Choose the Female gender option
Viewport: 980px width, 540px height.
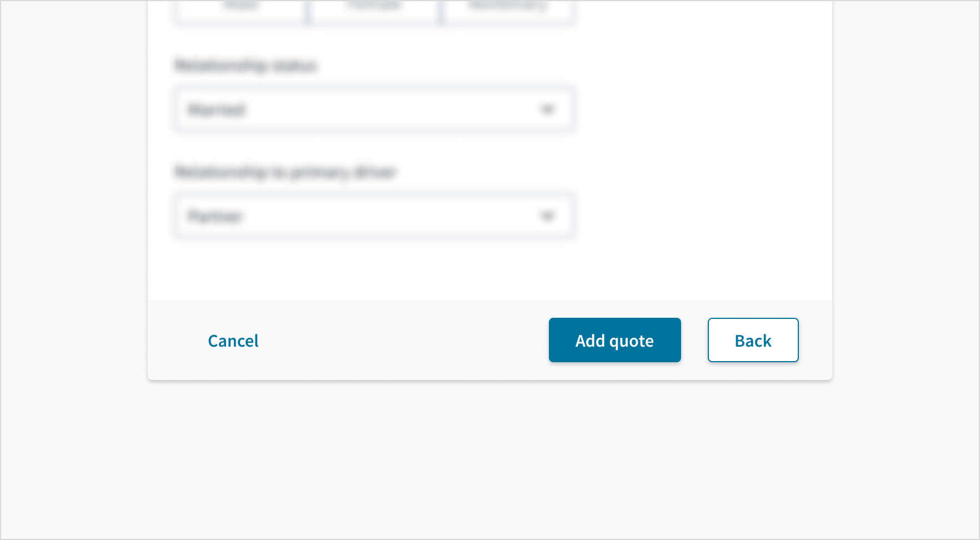tap(374, 9)
